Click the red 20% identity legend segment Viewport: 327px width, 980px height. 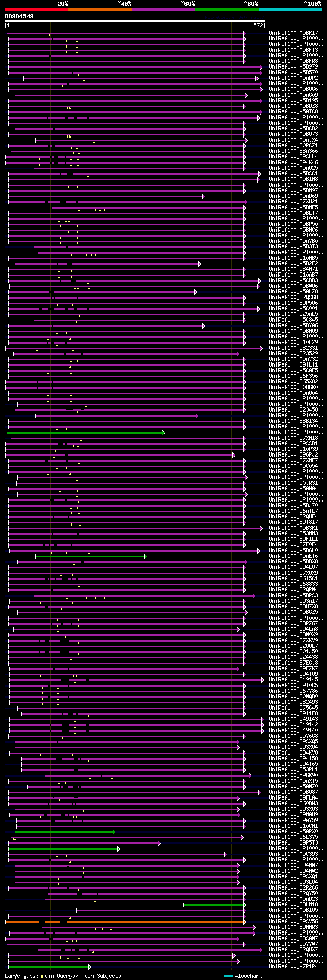36,9
